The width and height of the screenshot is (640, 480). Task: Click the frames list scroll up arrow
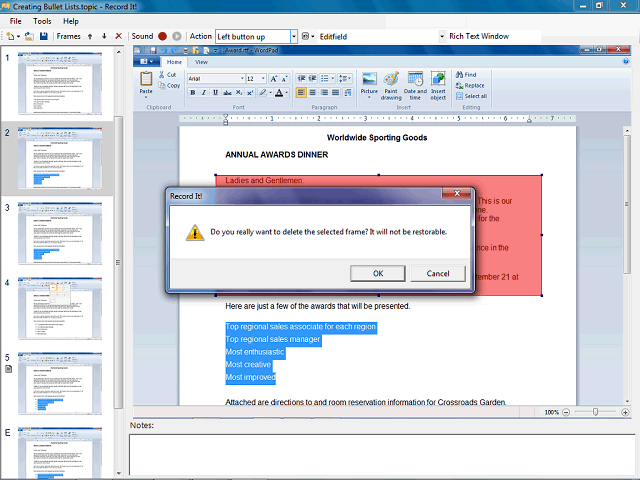tap(118, 52)
